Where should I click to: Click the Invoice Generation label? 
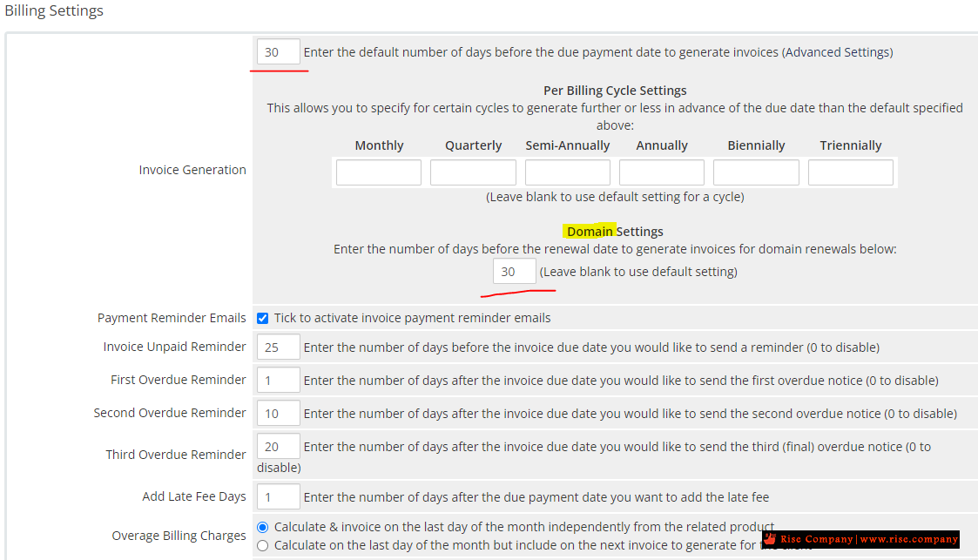(192, 170)
